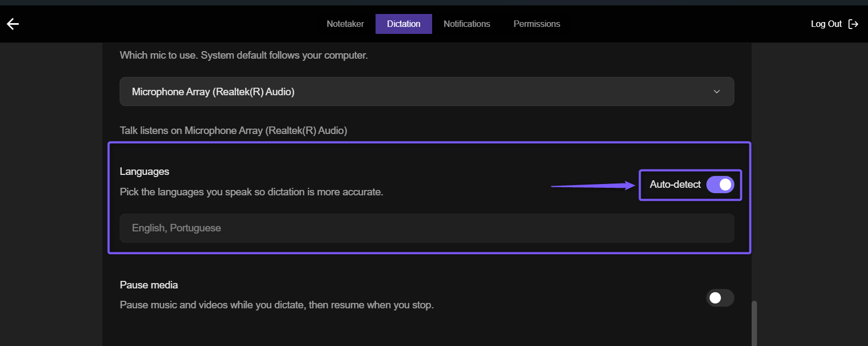Select the Dictation tab
Viewport: 868px width, 346px height.
pos(404,24)
